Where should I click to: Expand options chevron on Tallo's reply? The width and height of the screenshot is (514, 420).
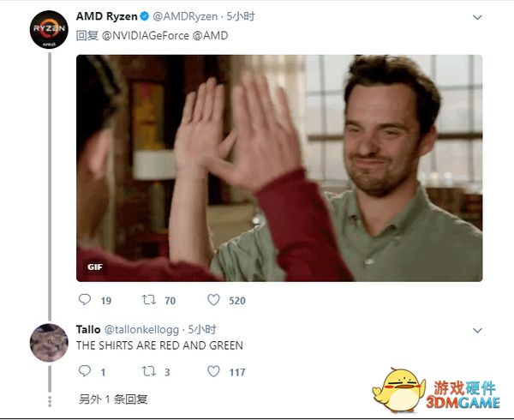coord(477,331)
